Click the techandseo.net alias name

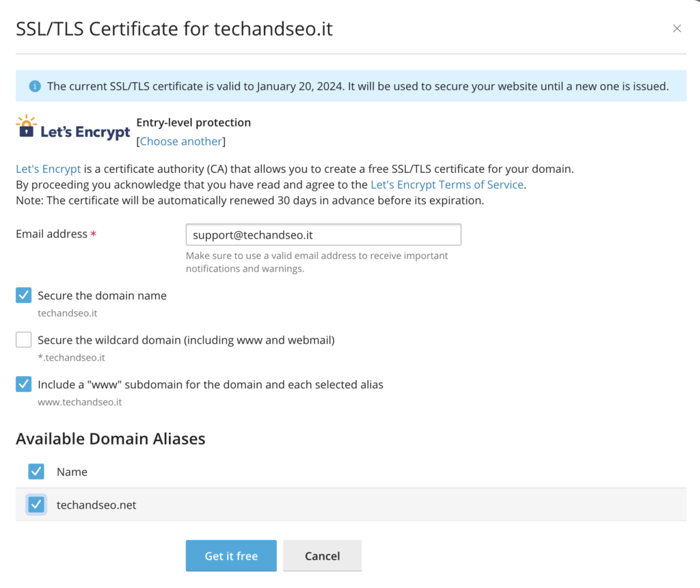click(96, 505)
